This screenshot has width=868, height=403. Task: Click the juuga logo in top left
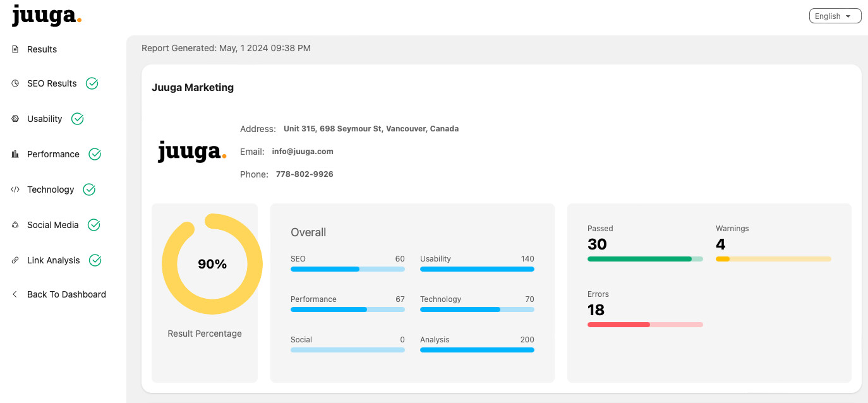[x=46, y=16]
